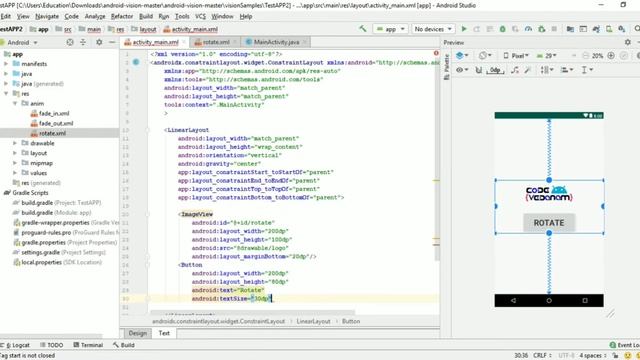
Task: Zoom in the layout preview
Action: tap(611, 56)
